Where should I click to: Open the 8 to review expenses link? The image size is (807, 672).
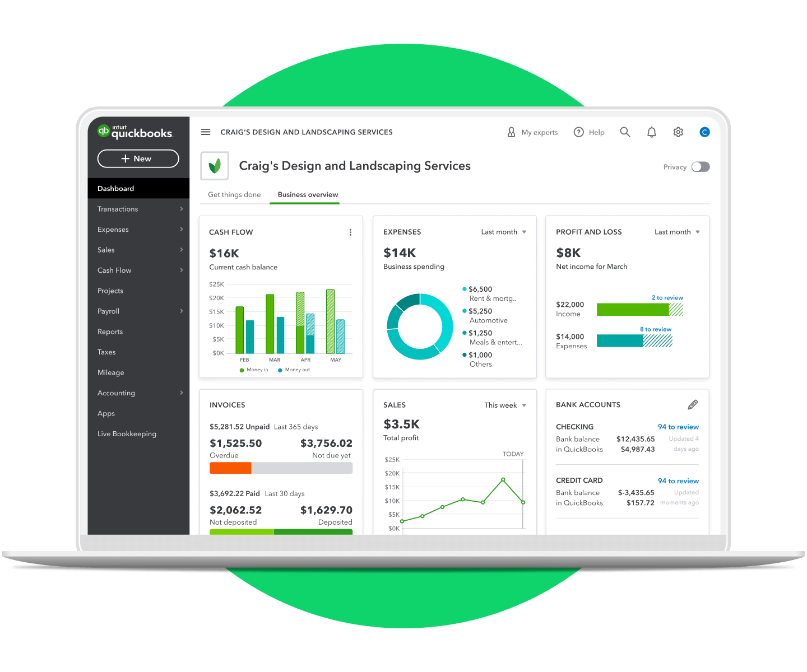[656, 329]
